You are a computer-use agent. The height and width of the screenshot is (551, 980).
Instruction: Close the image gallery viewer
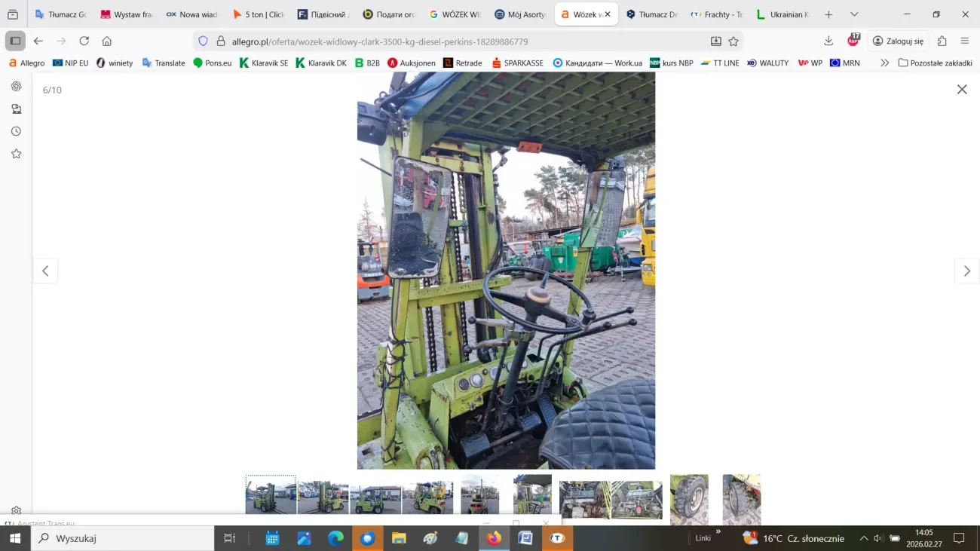point(962,90)
